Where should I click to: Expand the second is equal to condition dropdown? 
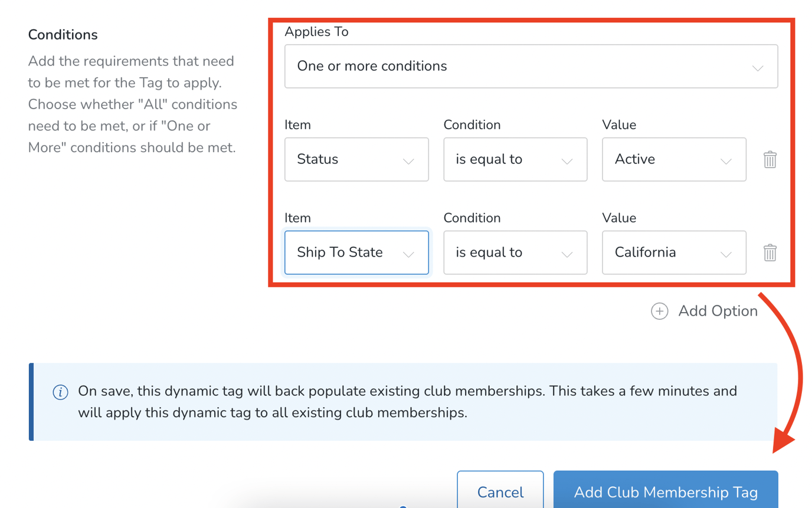[x=515, y=253]
